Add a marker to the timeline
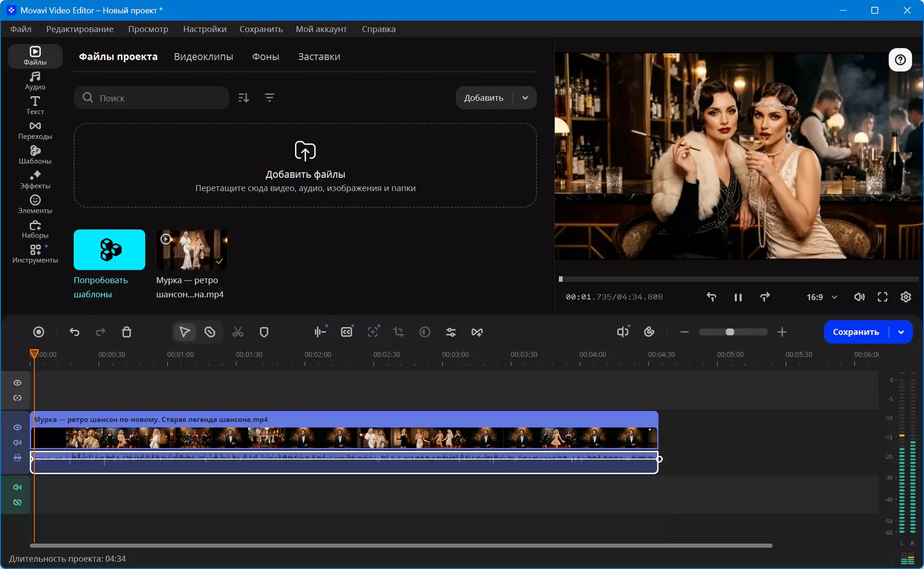 pos(264,332)
